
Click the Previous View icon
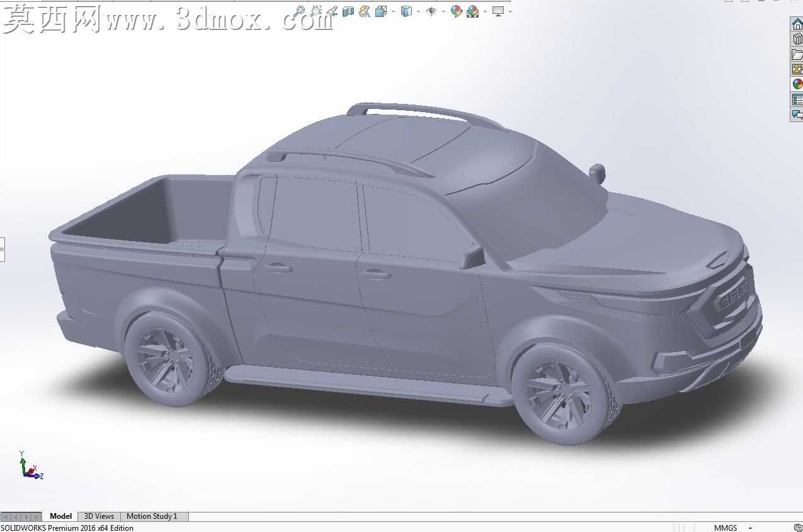pyautogui.click(x=333, y=11)
